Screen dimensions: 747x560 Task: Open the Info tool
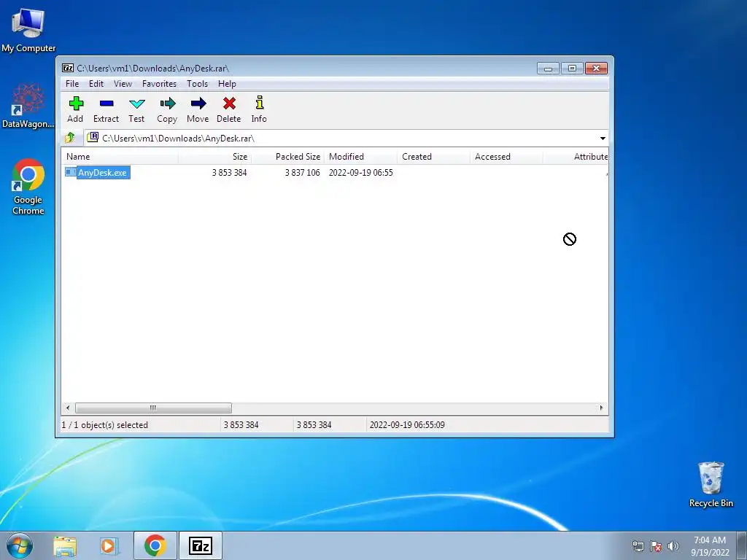(259, 109)
